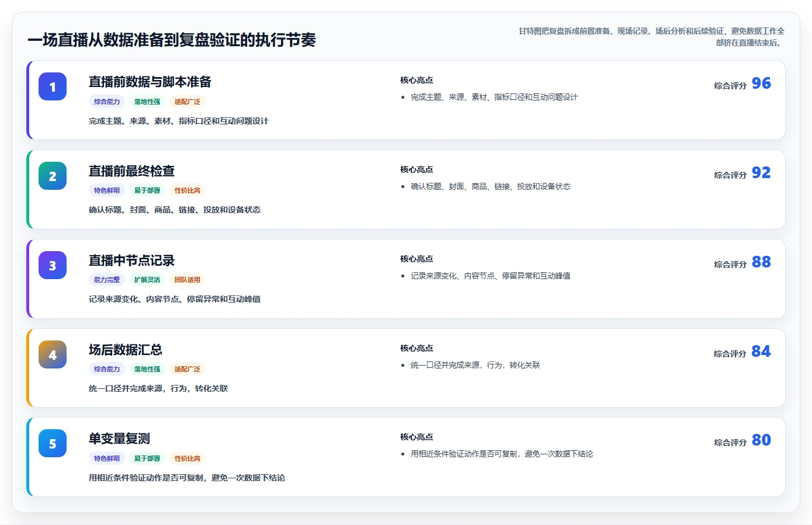
Task: Select 特色鲜明 tag in 单变量复测 card
Action: pos(107,458)
